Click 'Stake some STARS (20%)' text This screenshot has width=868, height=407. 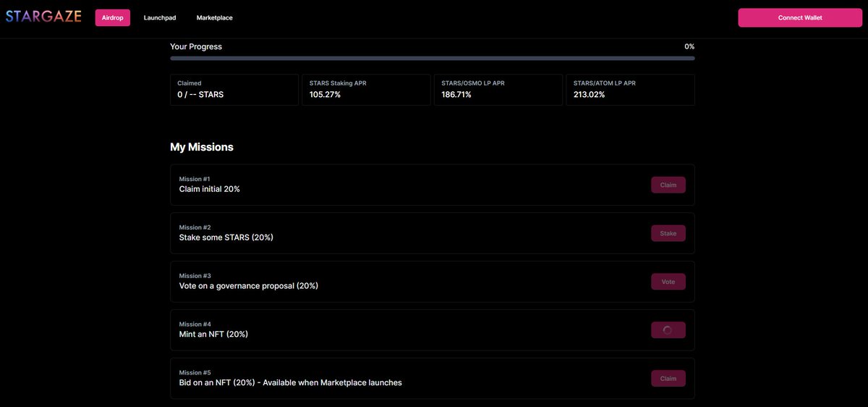click(226, 238)
